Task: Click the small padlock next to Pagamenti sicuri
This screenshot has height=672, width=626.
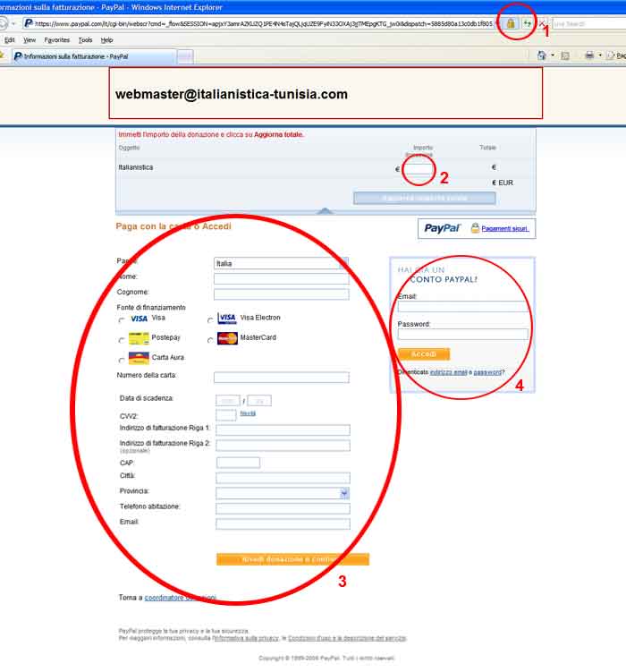Action: pos(475,228)
